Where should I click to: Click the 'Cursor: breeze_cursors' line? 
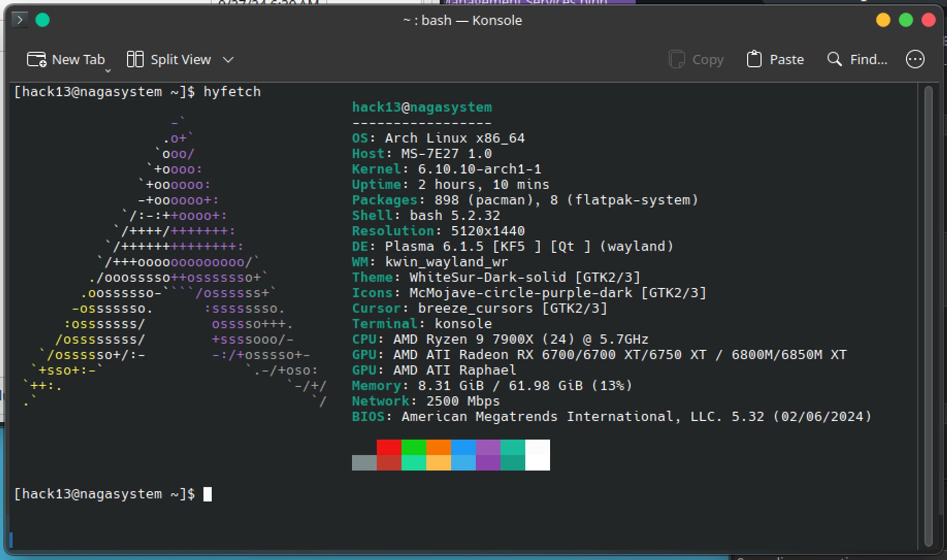(480, 308)
